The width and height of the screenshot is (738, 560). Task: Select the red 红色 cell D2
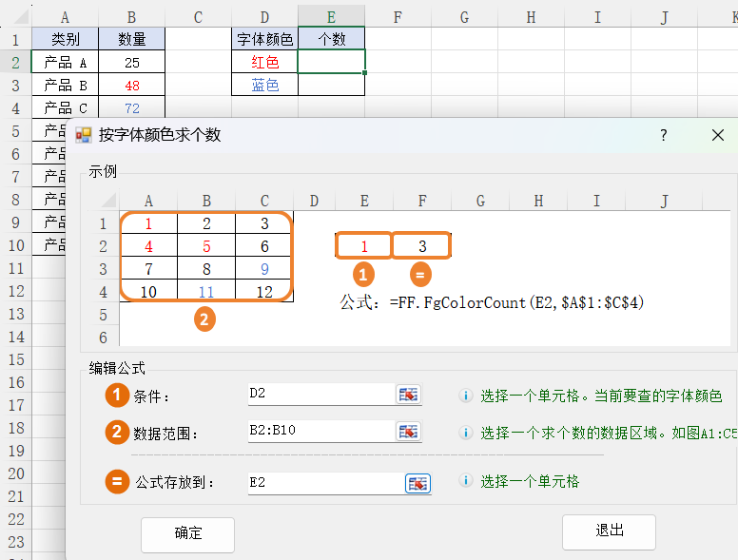pos(264,62)
